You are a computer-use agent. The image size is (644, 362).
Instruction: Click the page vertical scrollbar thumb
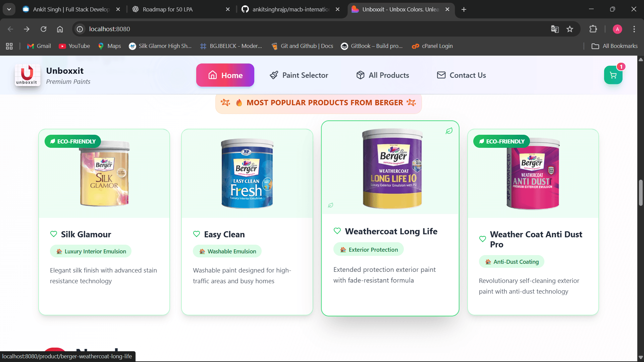[641, 193]
